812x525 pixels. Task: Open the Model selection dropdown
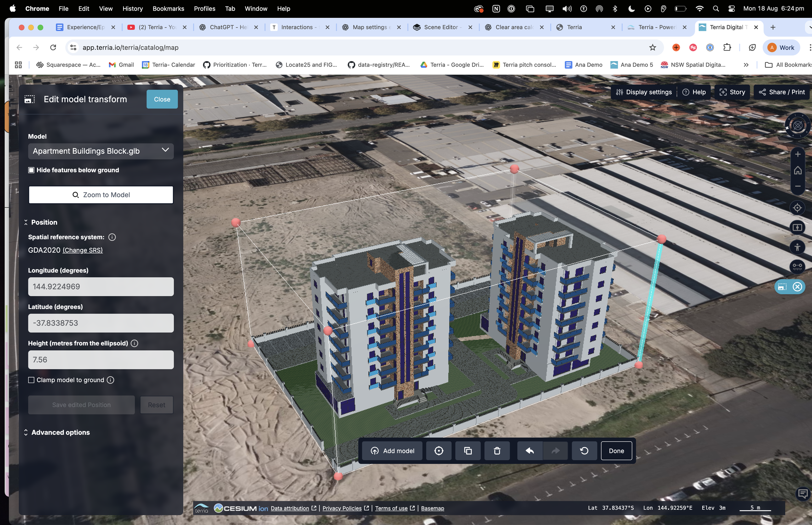(x=101, y=151)
